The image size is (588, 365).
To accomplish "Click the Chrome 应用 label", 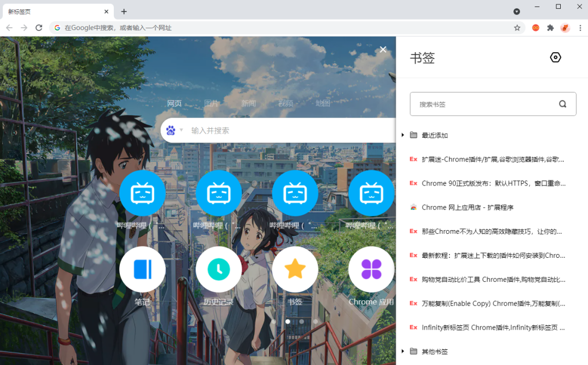I will 371,302.
